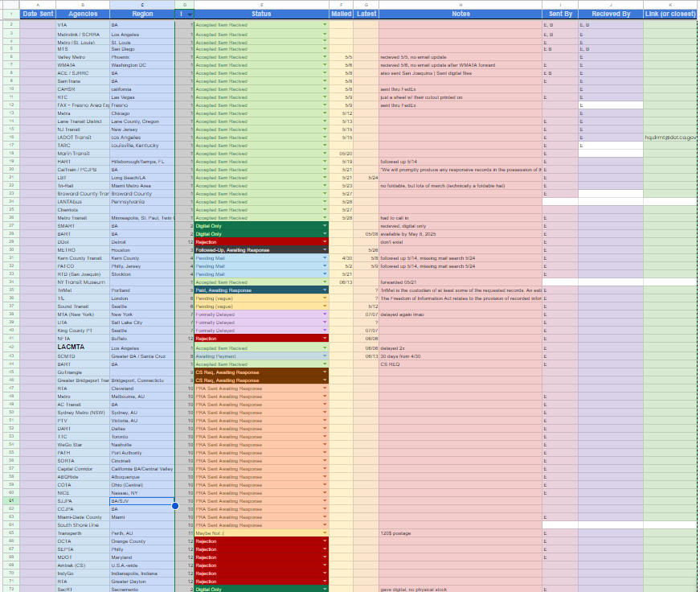Image resolution: width=700 pixels, height=592 pixels.
Task: Click the Status header cell
Action: pyautogui.click(x=262, y=14)
